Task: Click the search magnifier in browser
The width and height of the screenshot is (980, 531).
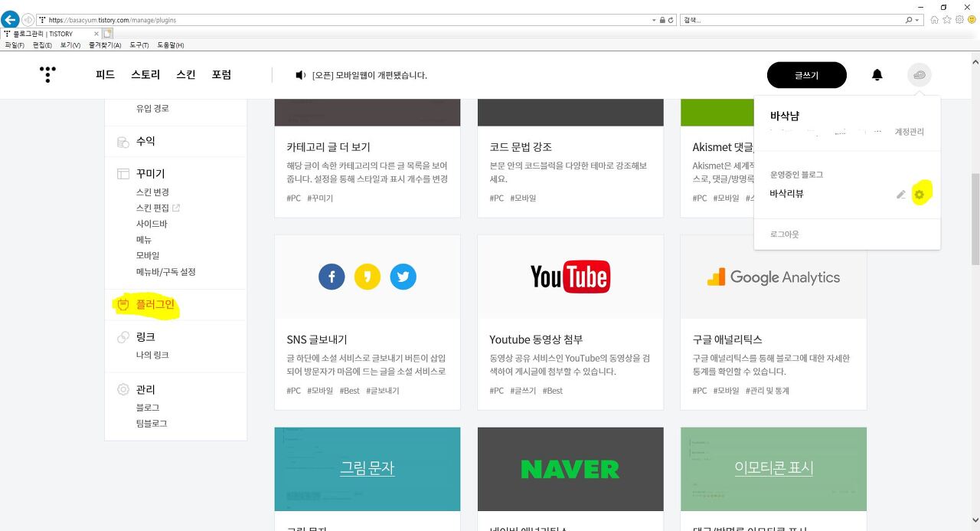Action: coord(909,20)
